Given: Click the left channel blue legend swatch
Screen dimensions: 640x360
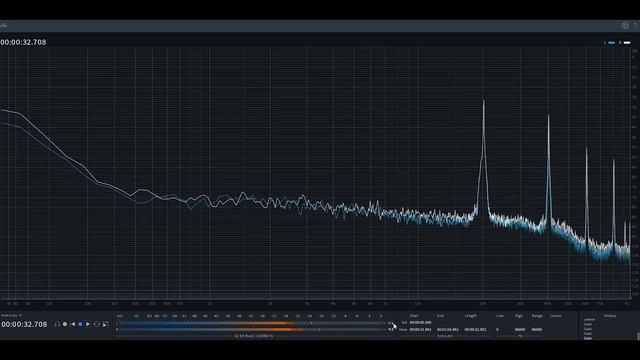Looking at the screenshot, I should click(611, 42).
